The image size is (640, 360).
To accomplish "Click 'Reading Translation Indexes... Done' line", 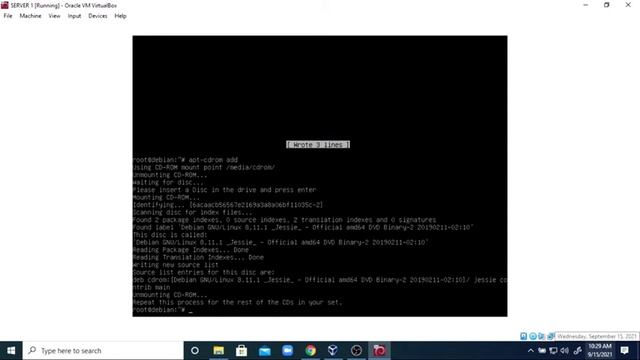I will (198, 257).
